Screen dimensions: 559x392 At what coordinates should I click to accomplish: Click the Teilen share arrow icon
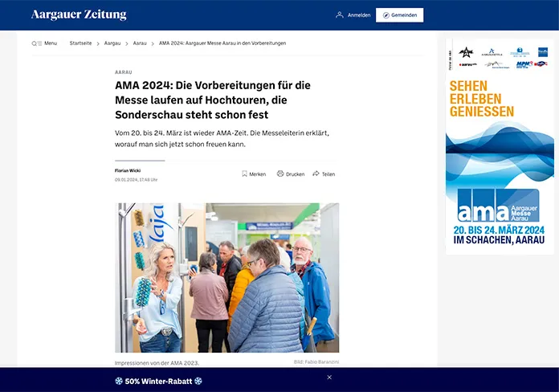tap(316, 174)
